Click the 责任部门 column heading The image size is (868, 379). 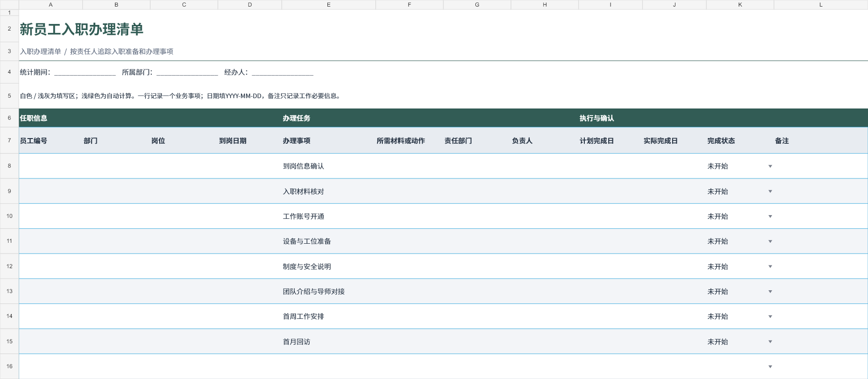[x=477, y=140]
